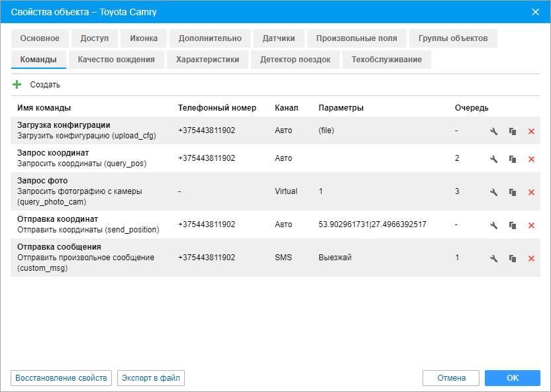Click the Параметры column header
Viewport: 551px width, 392px height.
click(341, 108)
